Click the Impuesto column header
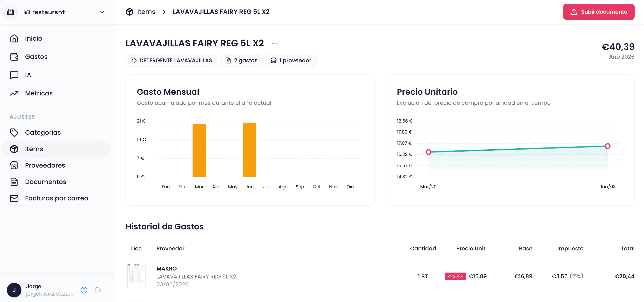 (570, 248)
